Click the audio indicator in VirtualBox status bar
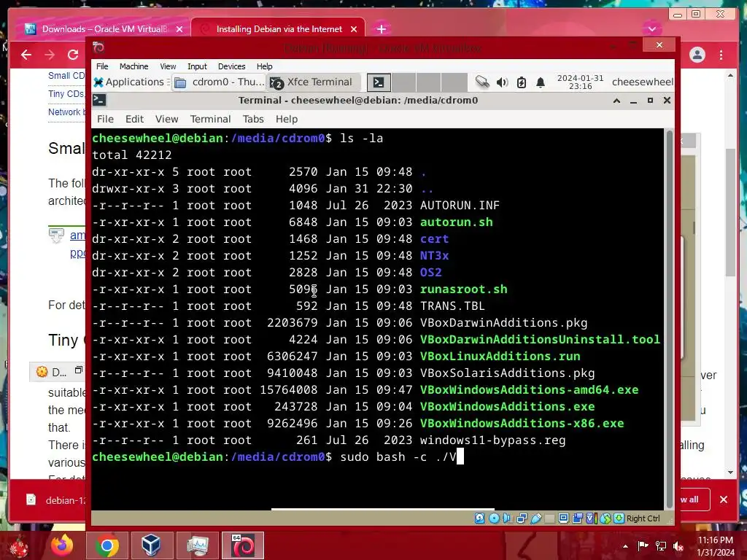The height and width of the screenshot is (560, 747). [508, 518]
